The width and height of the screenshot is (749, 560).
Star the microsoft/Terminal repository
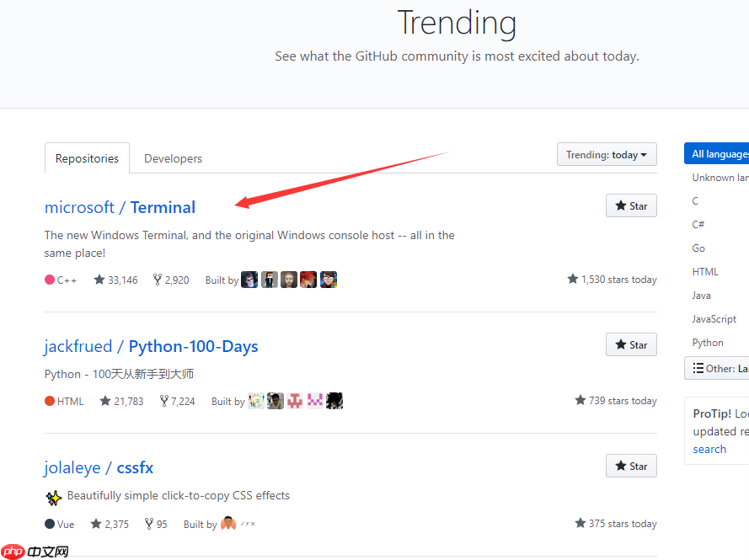(631, 205)
